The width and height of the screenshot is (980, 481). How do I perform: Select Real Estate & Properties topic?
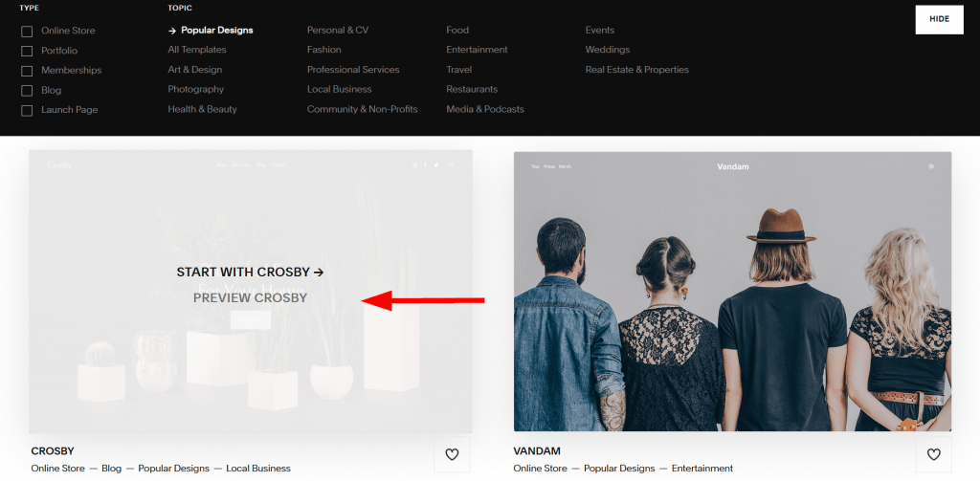pos(636,70)
